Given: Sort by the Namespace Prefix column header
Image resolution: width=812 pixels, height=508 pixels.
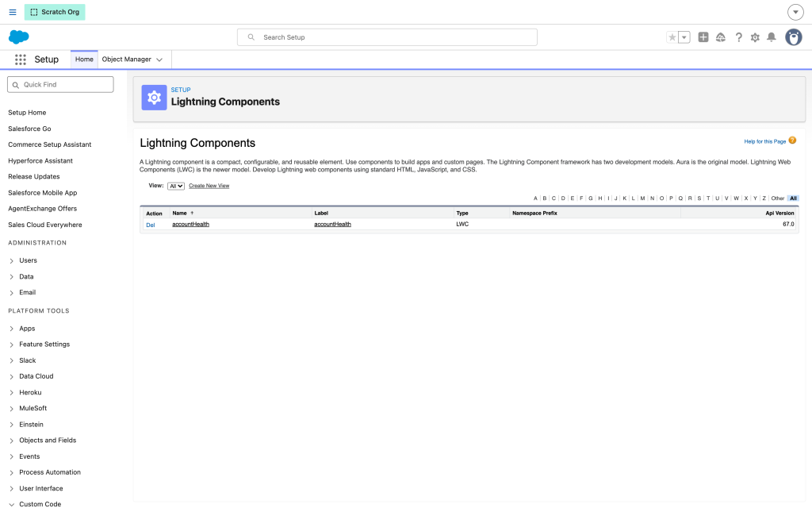Looking at the screenshot, I should click(x=534, y=213).
